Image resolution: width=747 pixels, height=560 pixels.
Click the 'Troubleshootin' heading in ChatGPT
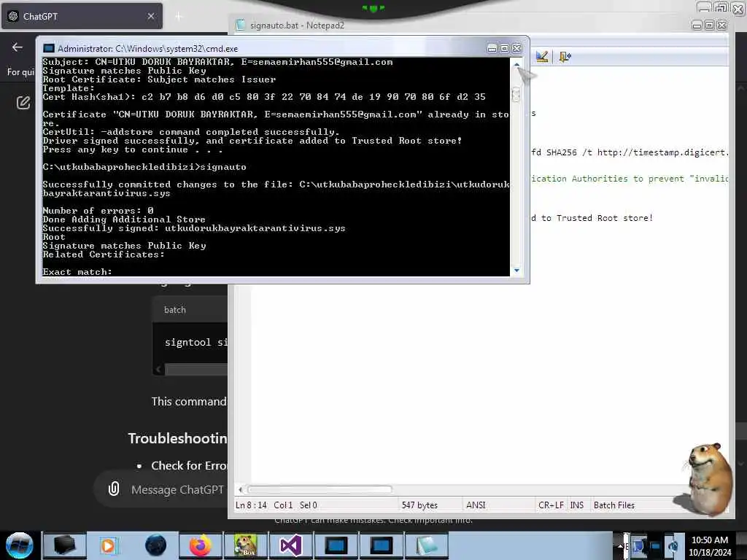coord(177,438)
